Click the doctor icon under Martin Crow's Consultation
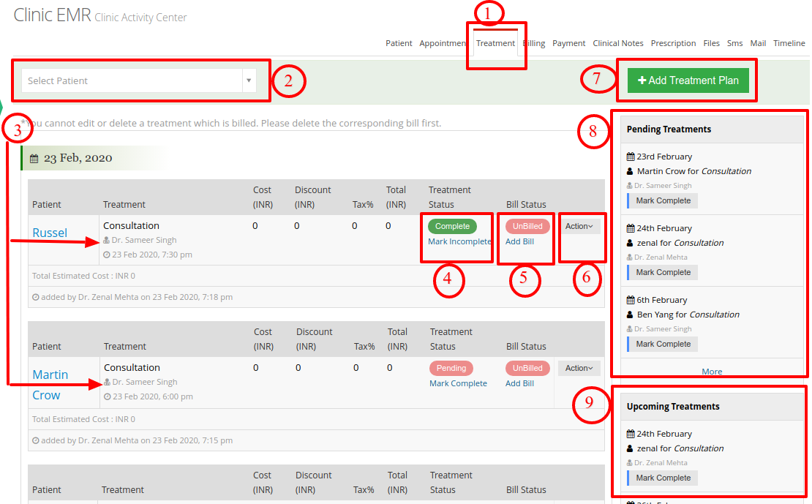Screen dimensions: 812x504 (108, 383)
